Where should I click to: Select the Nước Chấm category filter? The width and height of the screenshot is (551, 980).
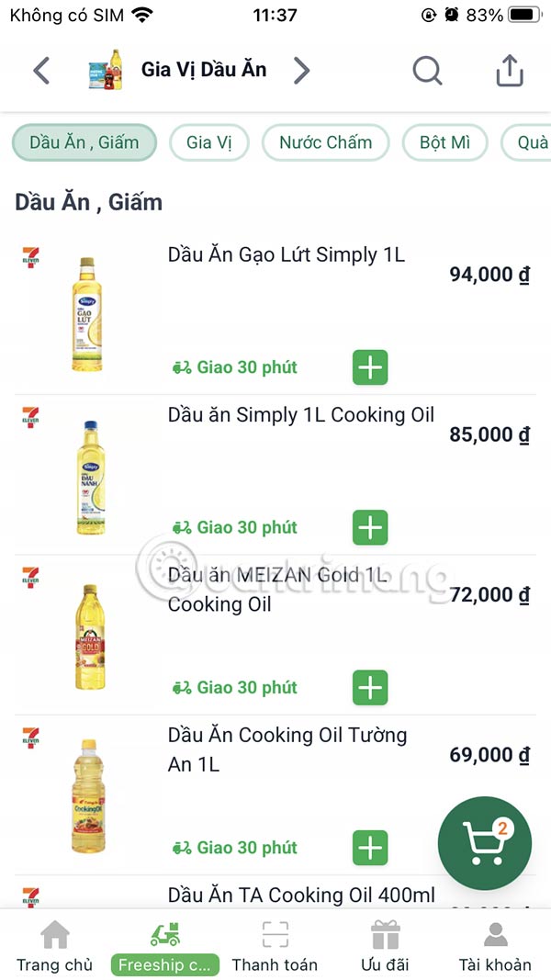click(x=325, y=142)
